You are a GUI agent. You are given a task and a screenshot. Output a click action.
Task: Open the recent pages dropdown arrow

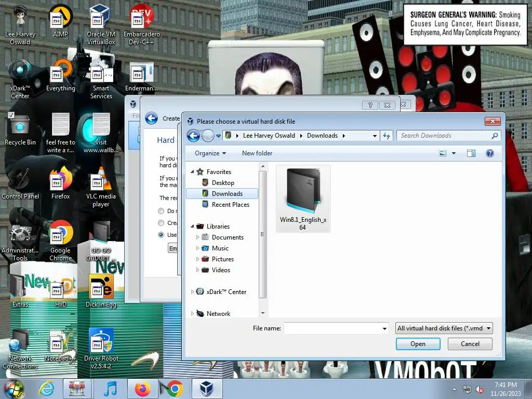click(x=218, y=136)
